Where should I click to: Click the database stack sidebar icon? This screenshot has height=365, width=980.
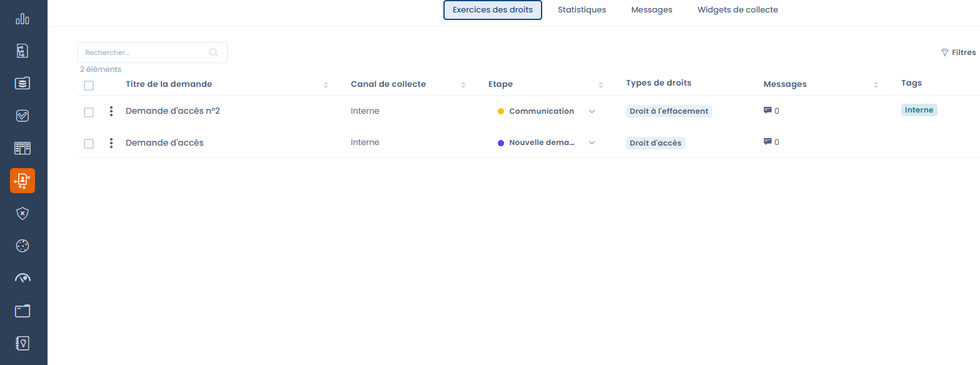(x=23, y=83)
